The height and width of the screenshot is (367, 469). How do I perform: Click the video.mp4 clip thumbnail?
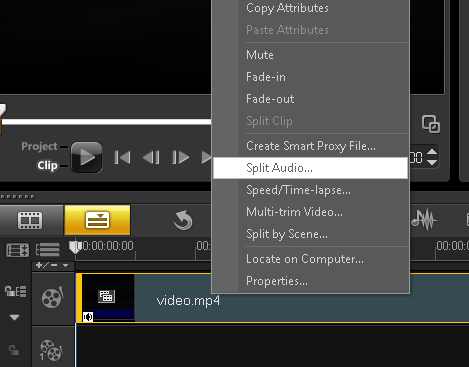pos(108,297)
